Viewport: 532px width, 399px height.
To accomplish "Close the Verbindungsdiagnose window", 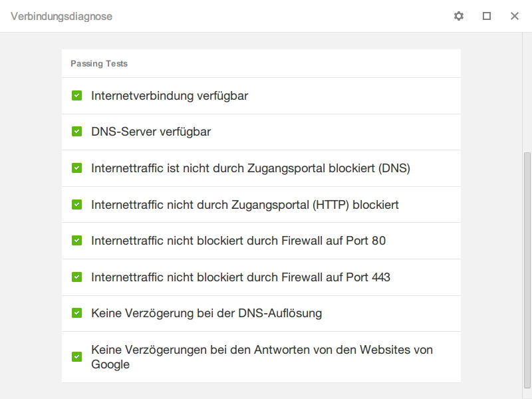I will pyautogui.click(x=514, y=16).
